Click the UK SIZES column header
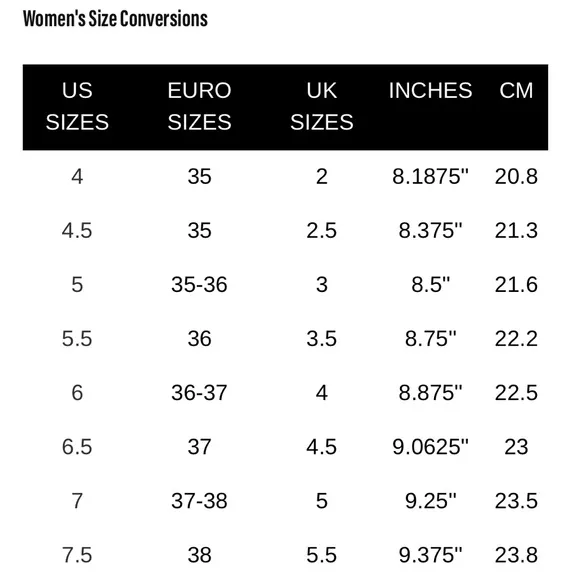 pyautogui.click(x=321, y=106)
